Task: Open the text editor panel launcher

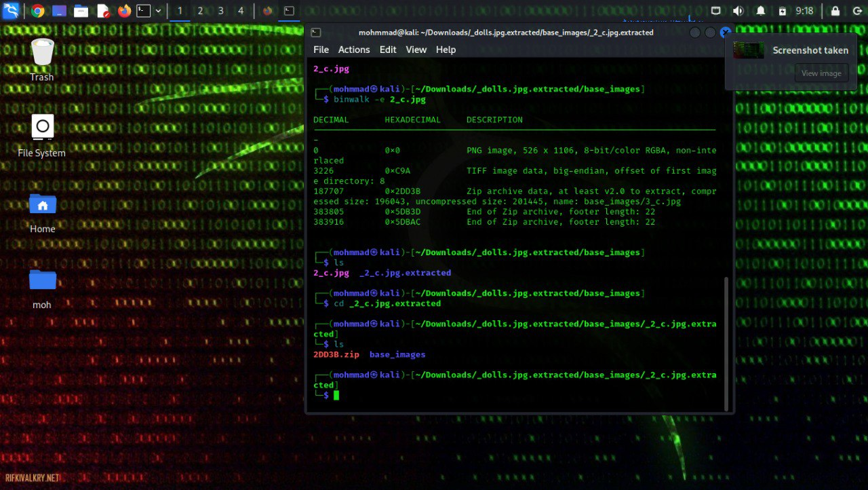Action: click(x=103, y=11)
